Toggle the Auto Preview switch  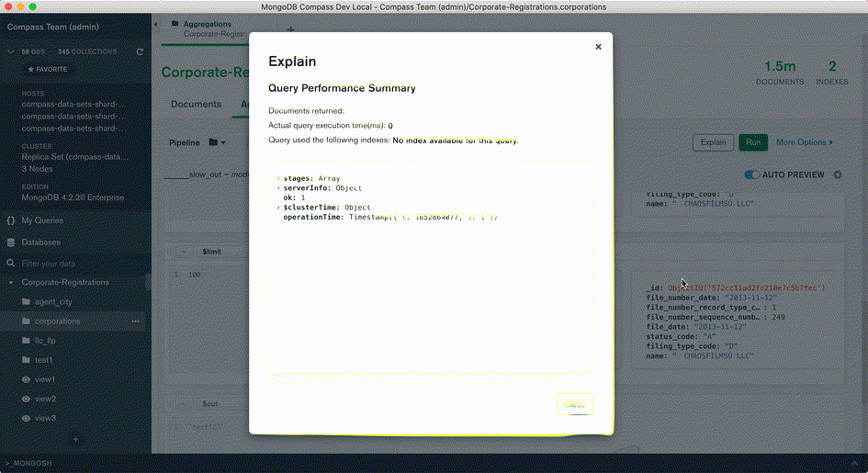[x=751, y=175]
